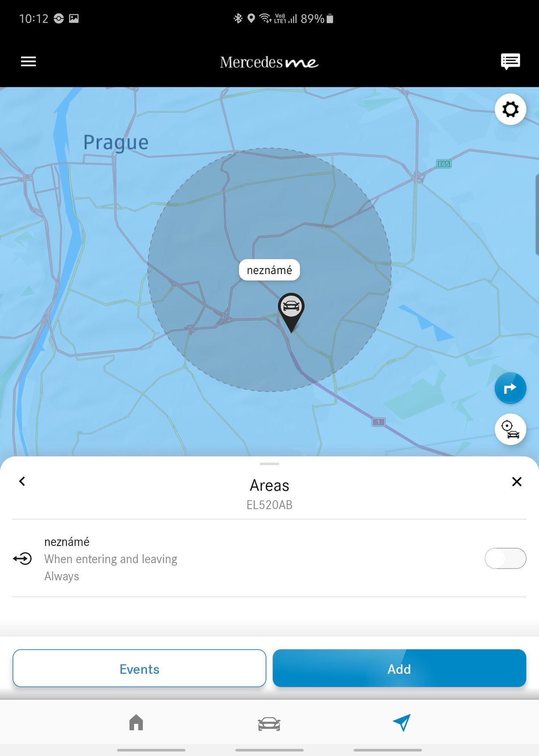This screenshot has width=539, height=756.
Task: Close the Areas panel
Action: click(x=516, y=481)
